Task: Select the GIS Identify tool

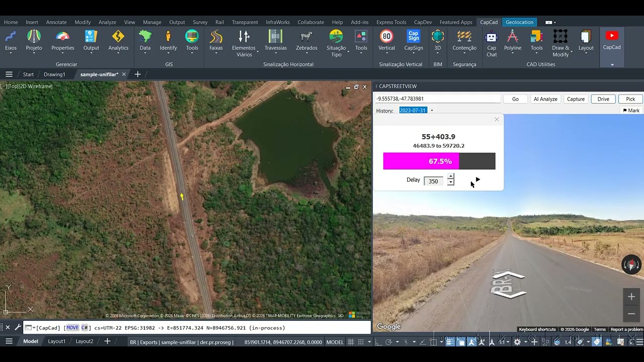Action: click(x=168, y=41)
